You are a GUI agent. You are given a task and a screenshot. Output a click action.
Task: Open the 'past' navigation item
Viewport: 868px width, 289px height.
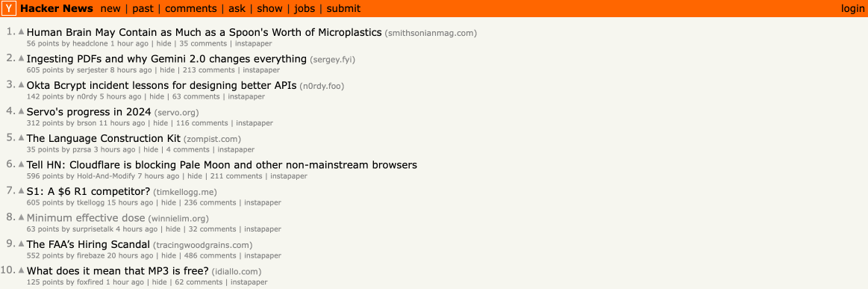[x=143, y=8]
